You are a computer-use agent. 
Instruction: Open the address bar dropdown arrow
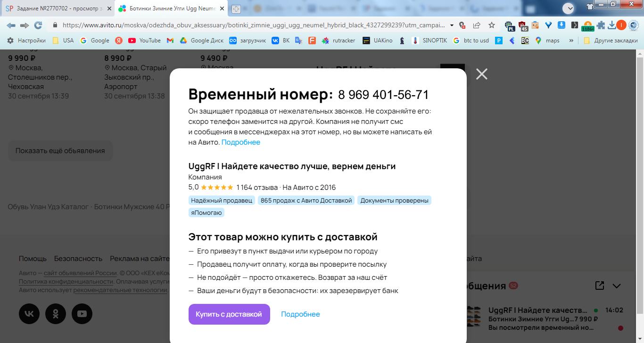452,25
